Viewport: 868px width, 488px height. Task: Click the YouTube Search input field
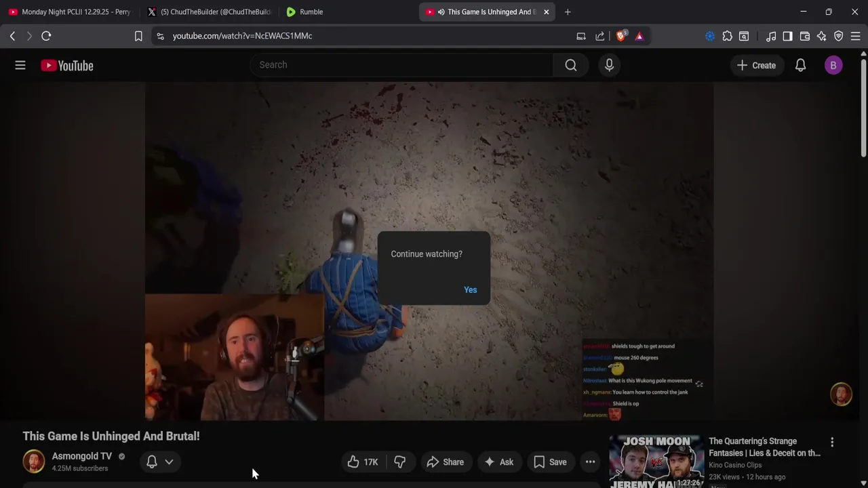[x=401, y=65]
